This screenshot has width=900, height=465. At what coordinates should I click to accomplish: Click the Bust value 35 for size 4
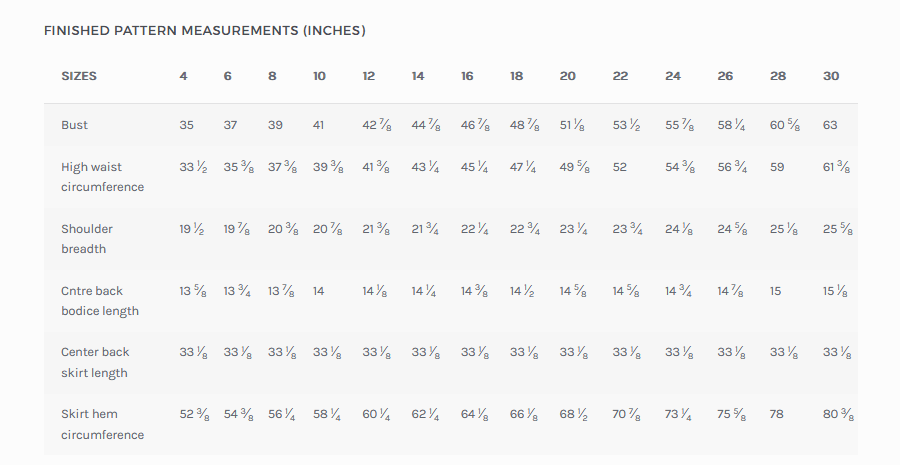187,125
